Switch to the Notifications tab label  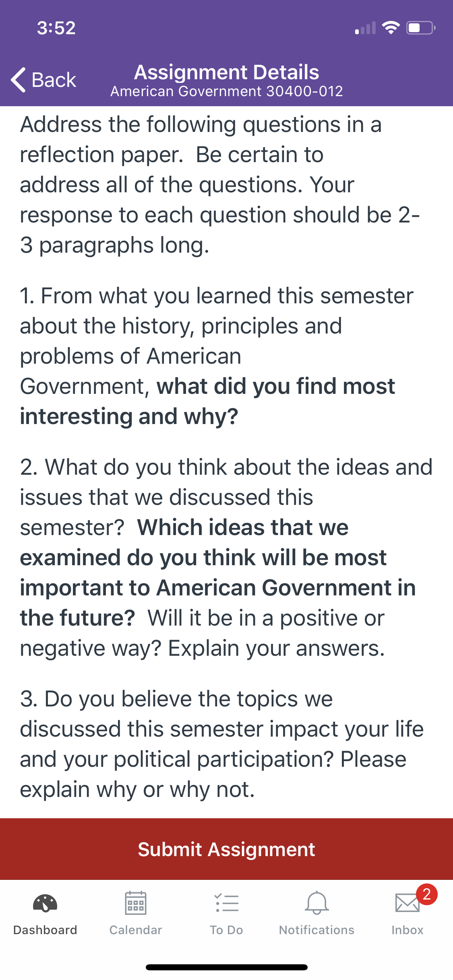click(x=317, y=930)
